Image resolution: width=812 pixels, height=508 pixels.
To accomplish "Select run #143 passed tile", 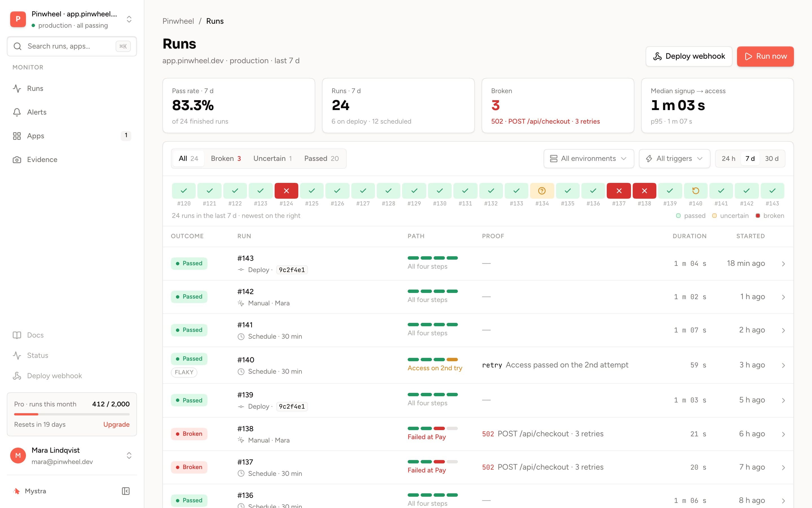I will 773,191.
